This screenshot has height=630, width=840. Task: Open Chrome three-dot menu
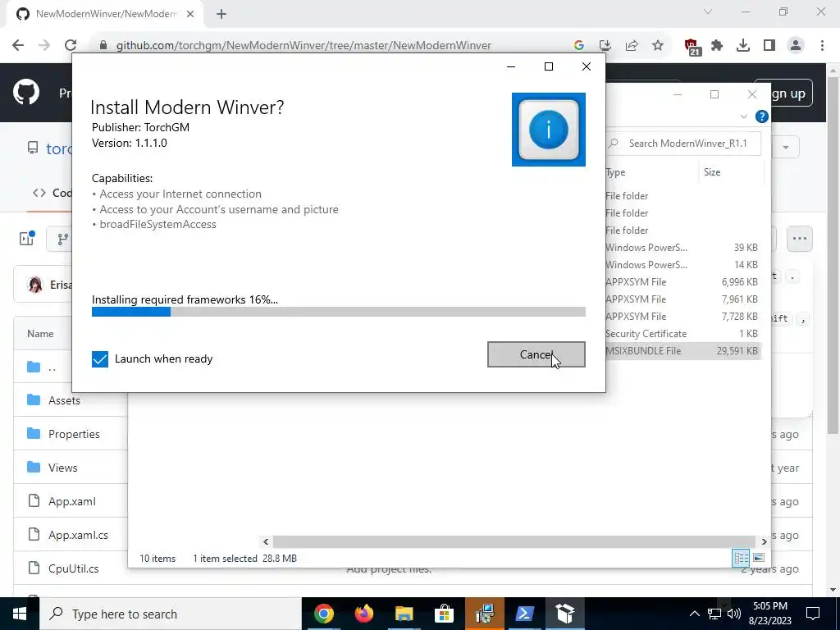(822, 46)
